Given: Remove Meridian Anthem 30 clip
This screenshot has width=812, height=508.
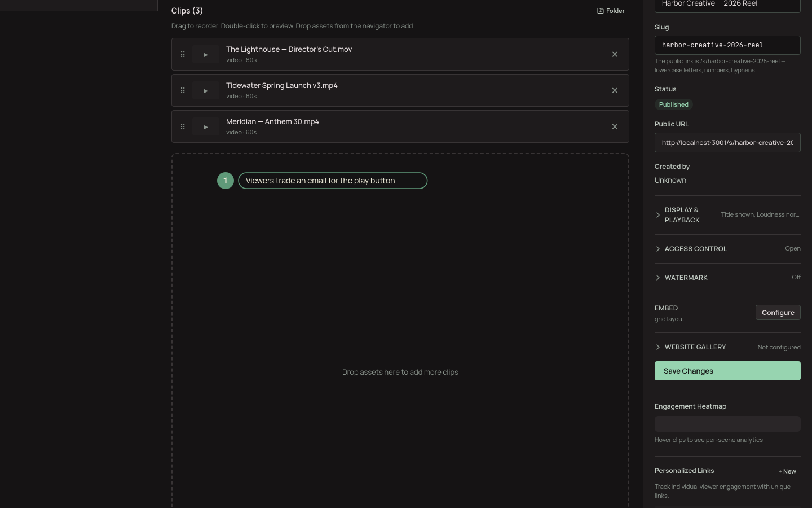Looking at the screenshot, I should tap(615, 127).
